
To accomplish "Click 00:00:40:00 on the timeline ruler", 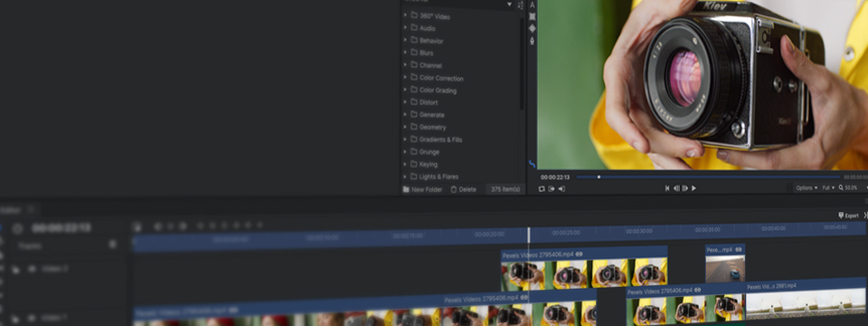I will (773, 228).
